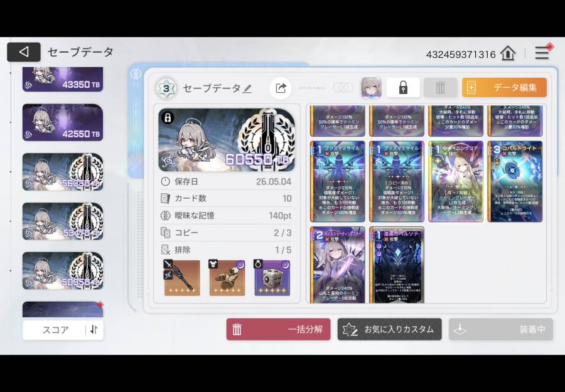Tap 一括分解 bulk dismantle button

point(278,329)
